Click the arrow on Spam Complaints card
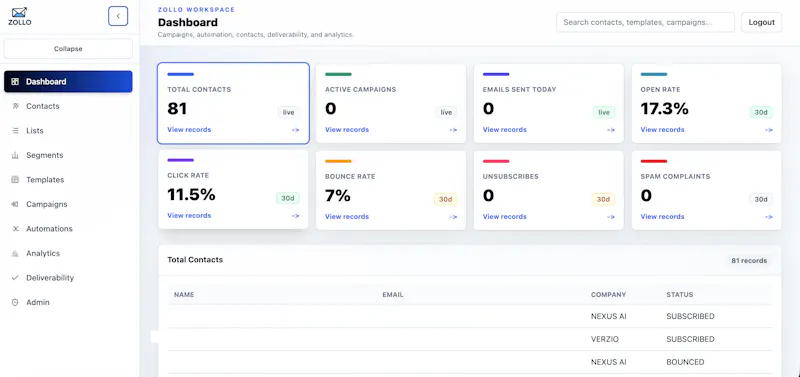 tap(769, 217)
